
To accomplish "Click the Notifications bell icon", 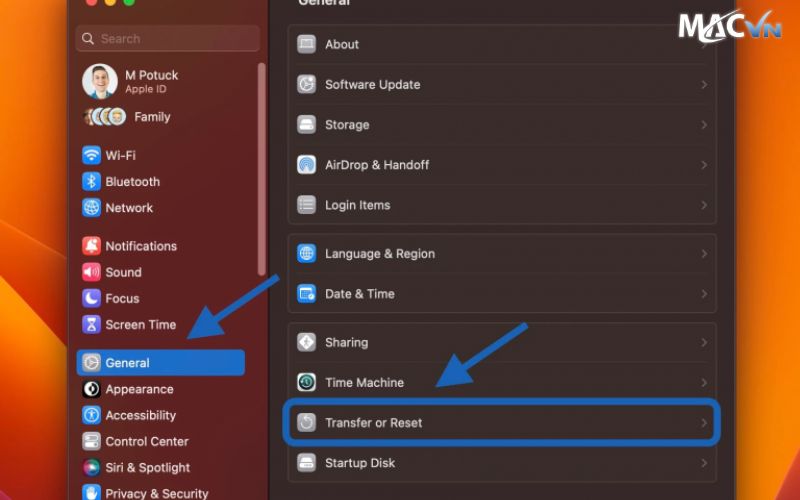I will [x=91, y=246].
